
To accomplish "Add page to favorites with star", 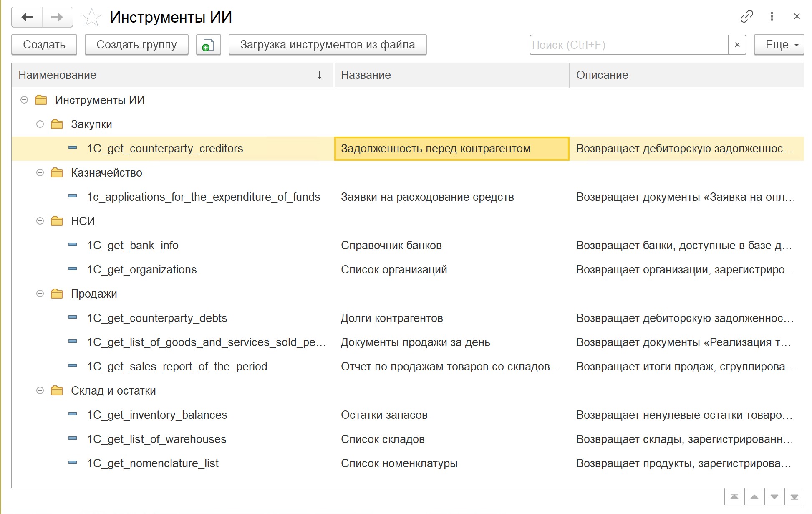I will pyautogui.click(x=91, y=17).
